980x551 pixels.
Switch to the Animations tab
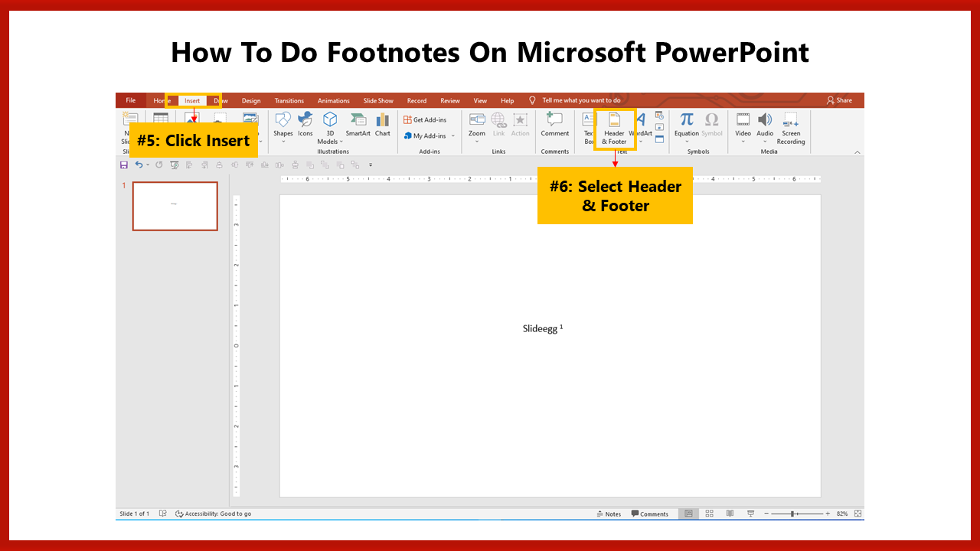334,100
